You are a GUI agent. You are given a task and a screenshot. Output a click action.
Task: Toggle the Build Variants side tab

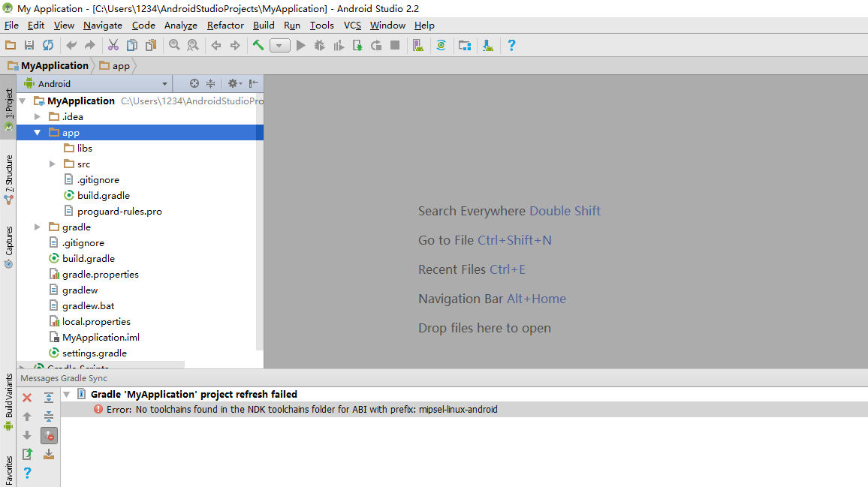8,402
